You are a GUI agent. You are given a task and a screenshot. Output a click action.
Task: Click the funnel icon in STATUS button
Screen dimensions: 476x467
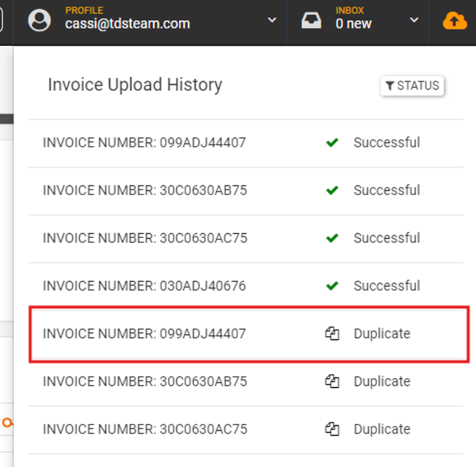coord(390,85)
